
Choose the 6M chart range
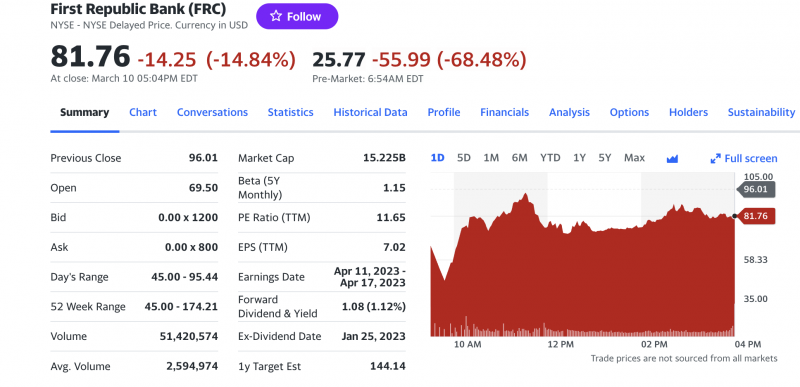[x=519, y=158]
